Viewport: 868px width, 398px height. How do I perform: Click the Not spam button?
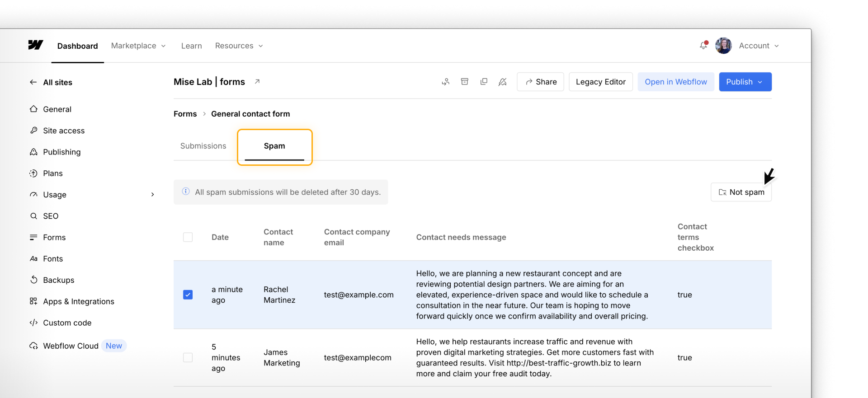(x=741, y=192)
